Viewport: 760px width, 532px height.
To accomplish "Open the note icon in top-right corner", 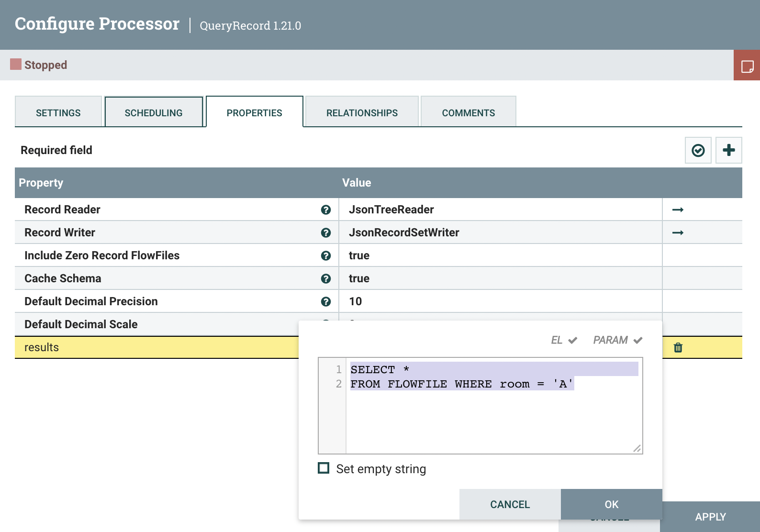I will point(747,66).
